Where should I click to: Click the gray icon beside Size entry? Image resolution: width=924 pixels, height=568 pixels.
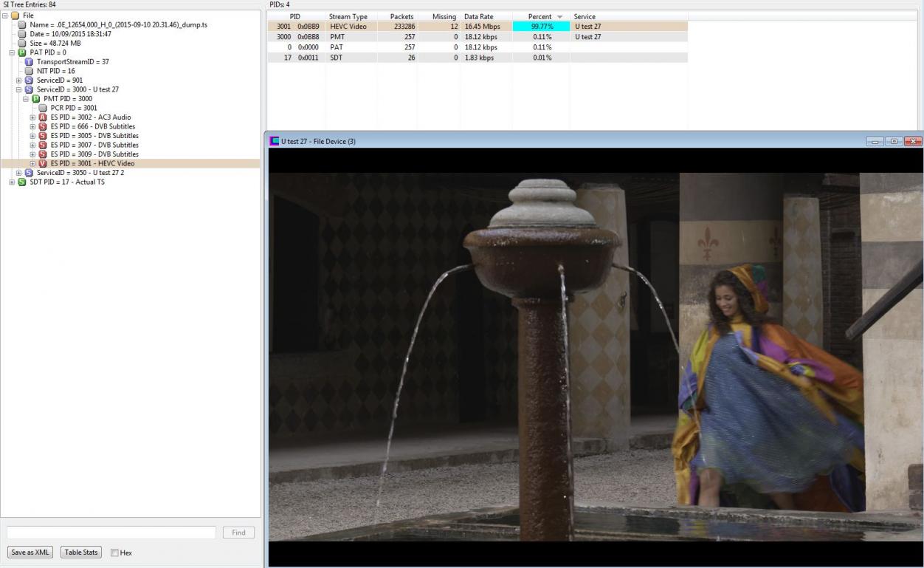click(22, 43)
